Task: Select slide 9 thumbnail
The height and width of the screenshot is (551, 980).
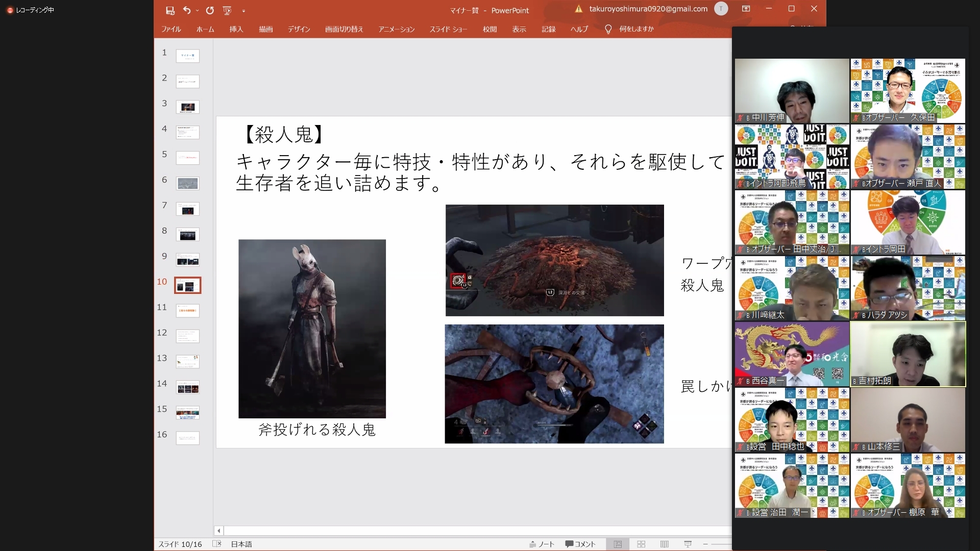Action: coord(188,260)
